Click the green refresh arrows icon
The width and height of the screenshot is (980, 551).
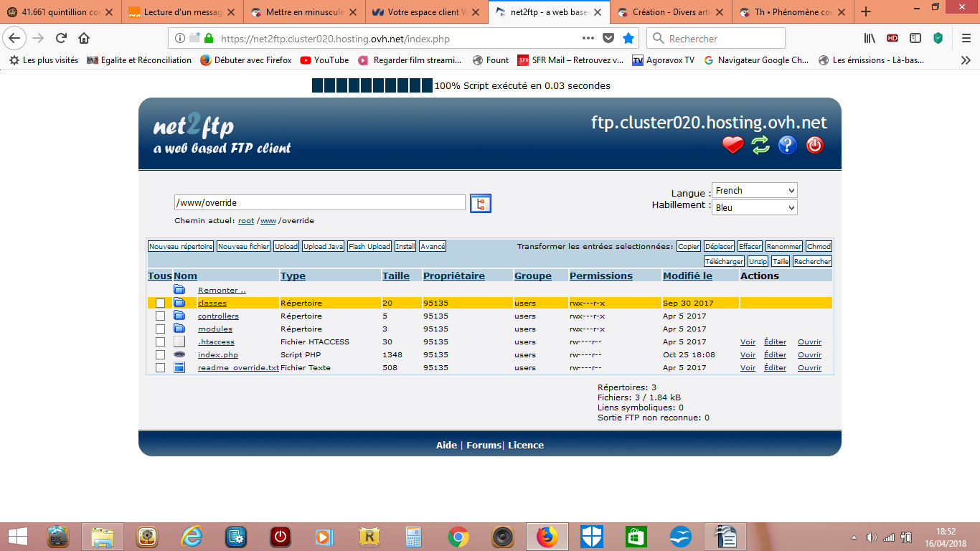tap(760, 145)
